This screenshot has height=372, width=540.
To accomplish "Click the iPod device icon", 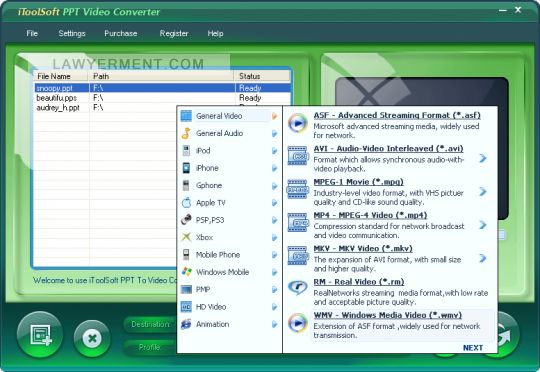I will [x=186, y=151].
